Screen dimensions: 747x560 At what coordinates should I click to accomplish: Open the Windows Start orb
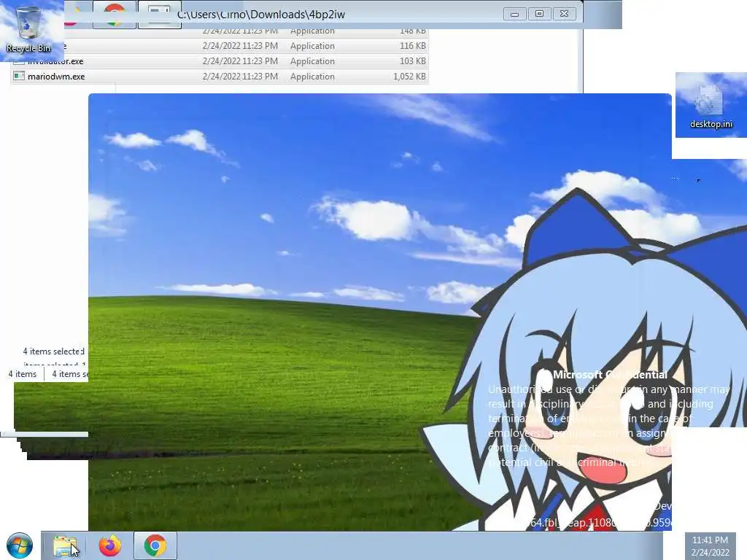(20, 545)
